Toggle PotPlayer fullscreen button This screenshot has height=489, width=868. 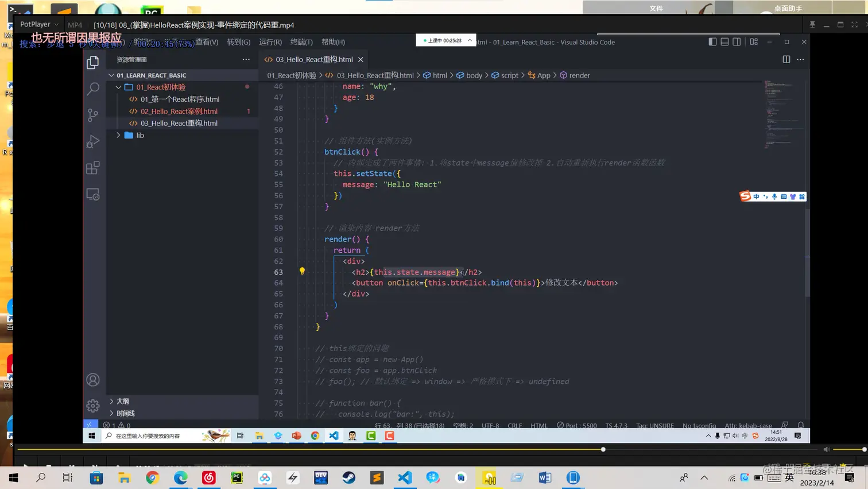click(854, 24)
